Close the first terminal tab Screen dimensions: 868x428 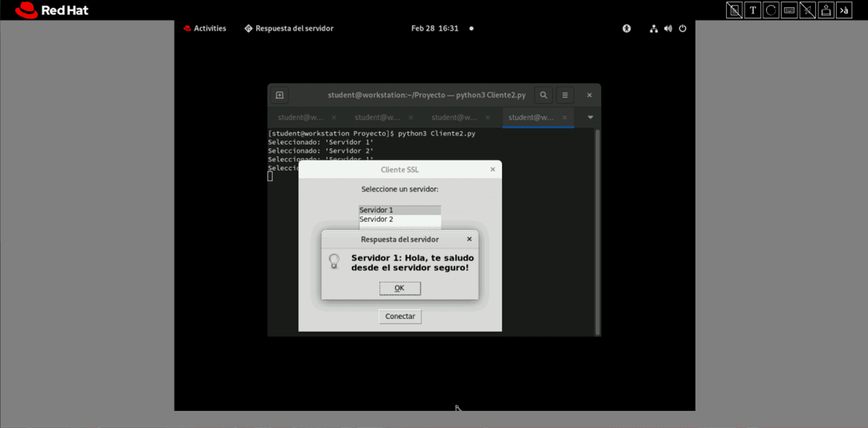tap(334, 117)
